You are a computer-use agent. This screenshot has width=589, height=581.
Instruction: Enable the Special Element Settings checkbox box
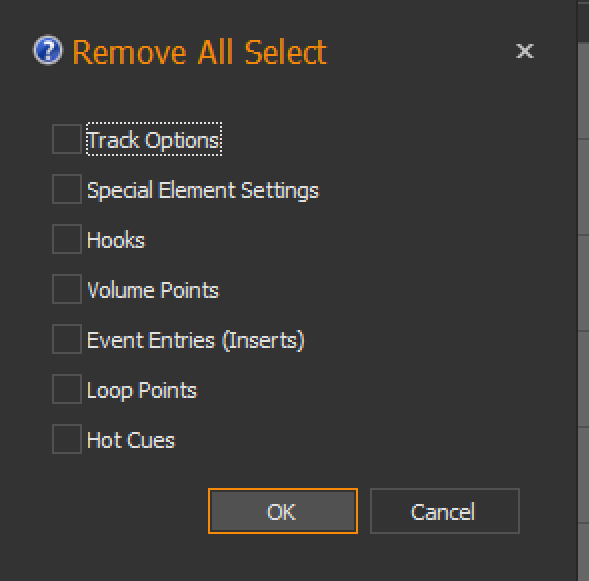pos(67,189)
